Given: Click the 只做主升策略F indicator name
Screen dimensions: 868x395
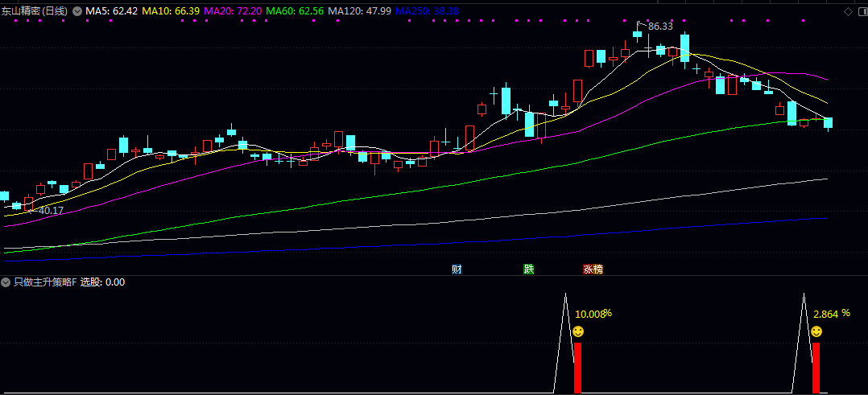Looking at the screenshot, I should pyautogui.click(x=44, y=282).
